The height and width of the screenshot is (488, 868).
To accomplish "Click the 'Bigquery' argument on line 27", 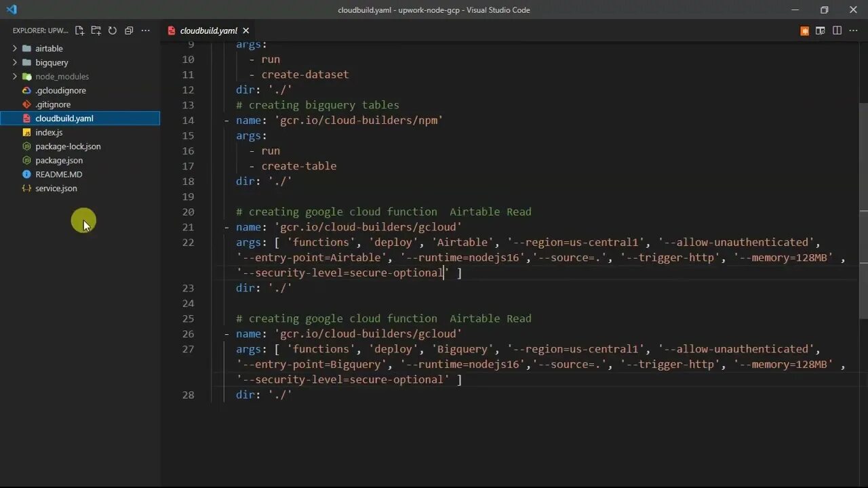I will (x=462, y=349).
